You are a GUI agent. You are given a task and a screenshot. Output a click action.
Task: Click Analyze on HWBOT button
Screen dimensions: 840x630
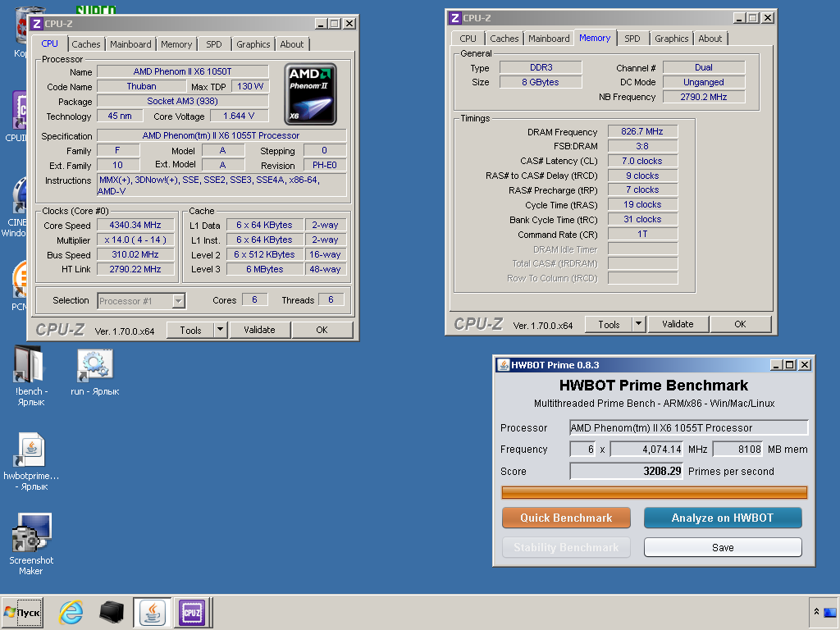[723, 518]
